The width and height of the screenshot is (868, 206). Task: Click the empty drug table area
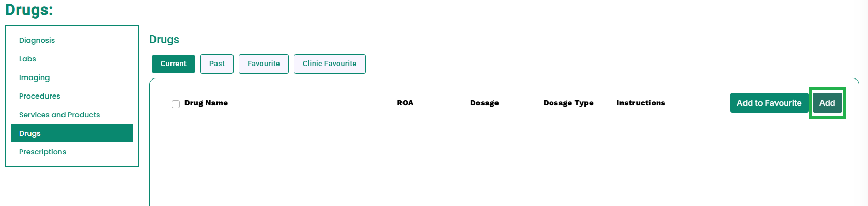504,163
